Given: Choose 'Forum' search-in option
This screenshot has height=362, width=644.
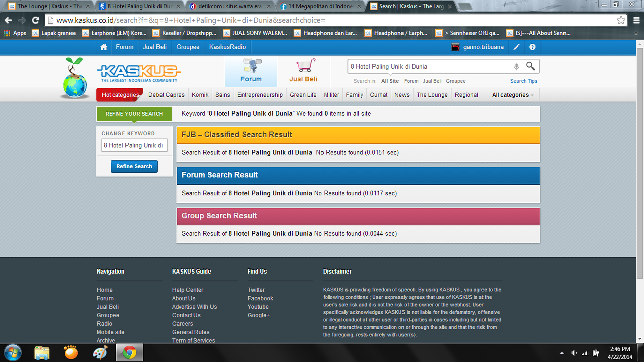Looking at the screenshot, I should (x=411, y=81).
